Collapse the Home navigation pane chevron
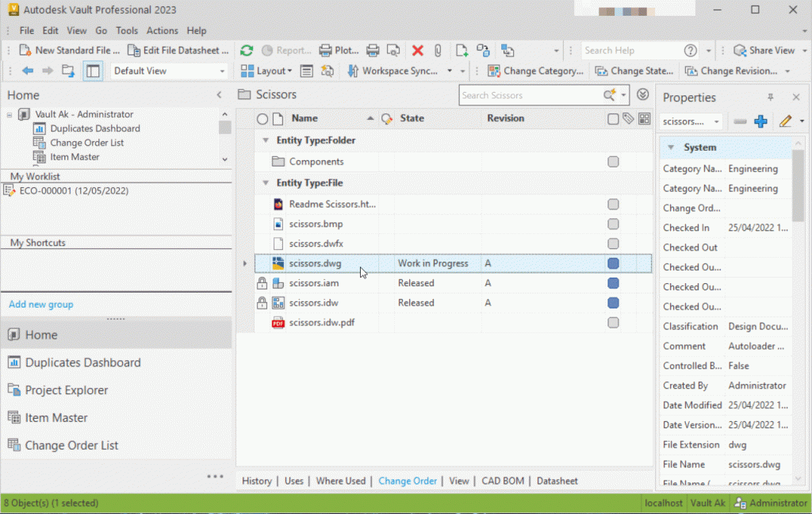This screenshot has width=812, height=514. pyautogui.click(x=219, y=95)
